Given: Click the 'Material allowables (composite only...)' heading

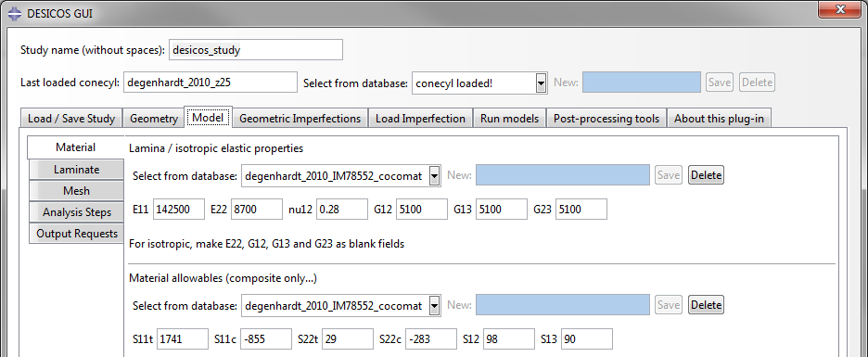Looking at the screenshot, I should (223, 278).
